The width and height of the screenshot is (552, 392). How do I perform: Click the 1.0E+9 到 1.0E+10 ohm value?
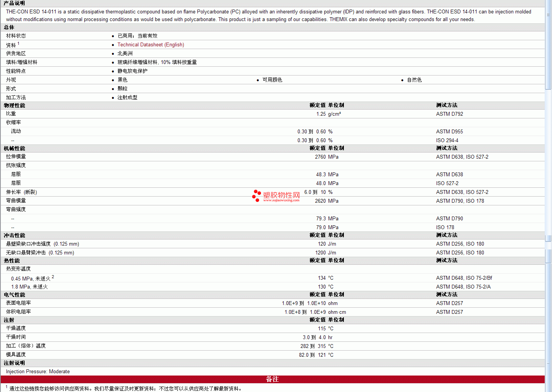pos(310,303)
